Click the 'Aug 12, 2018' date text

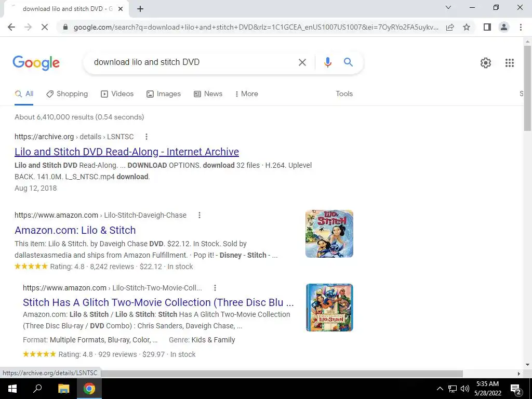coord(36,188)
